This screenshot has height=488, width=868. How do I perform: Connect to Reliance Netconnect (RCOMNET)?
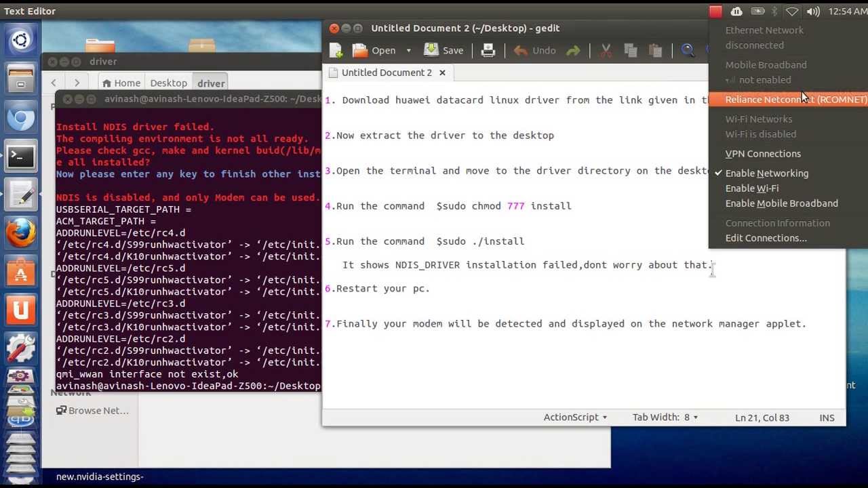pyautogui.click(x=788, y=100)
